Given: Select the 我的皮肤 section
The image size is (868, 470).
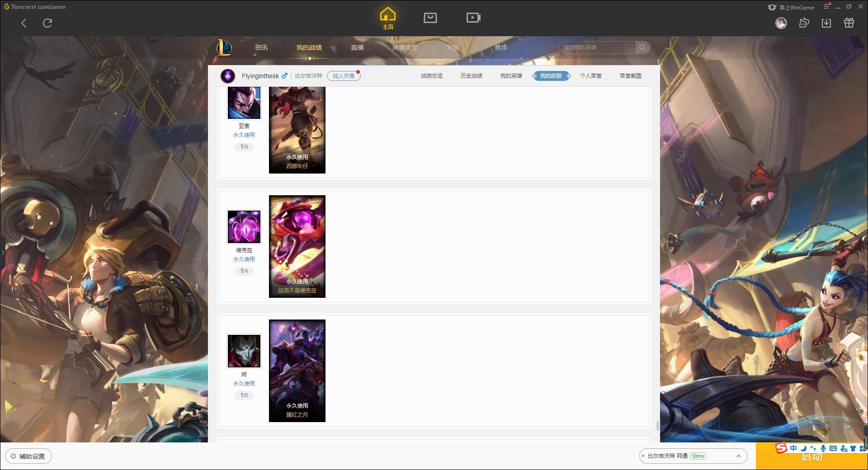Looking at the screenshot, I should click(551, 76).
